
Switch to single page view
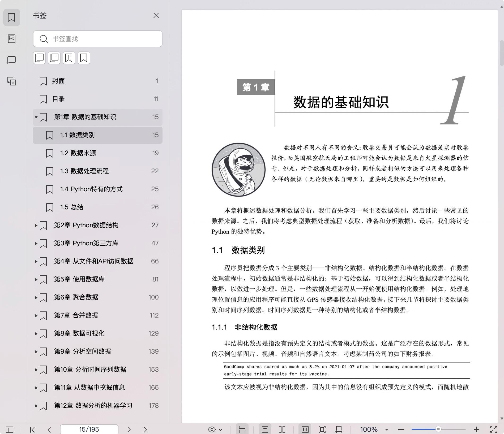265,429
